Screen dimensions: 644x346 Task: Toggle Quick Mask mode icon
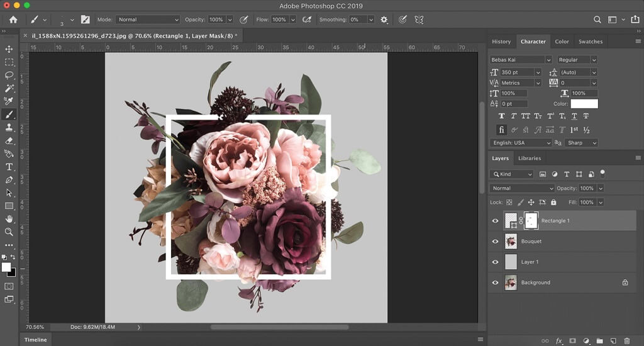[x=9, y=286]
